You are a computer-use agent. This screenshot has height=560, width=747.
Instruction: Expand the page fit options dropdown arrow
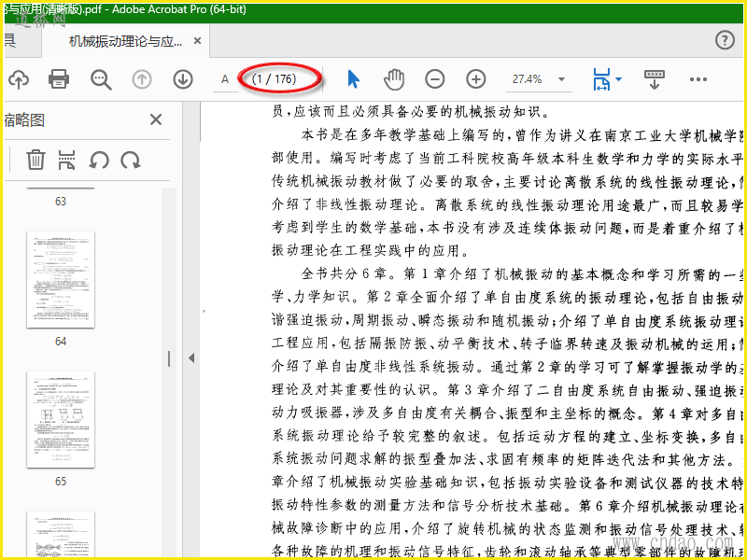point(618,79)
